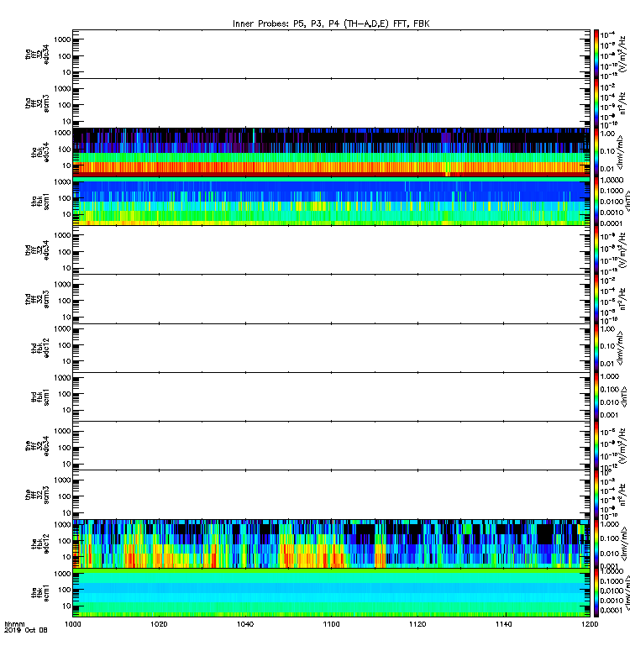Click the 1000 frequency tick of the fbk edc12 panel
The image size is (630, 672).
click(62, 524)
